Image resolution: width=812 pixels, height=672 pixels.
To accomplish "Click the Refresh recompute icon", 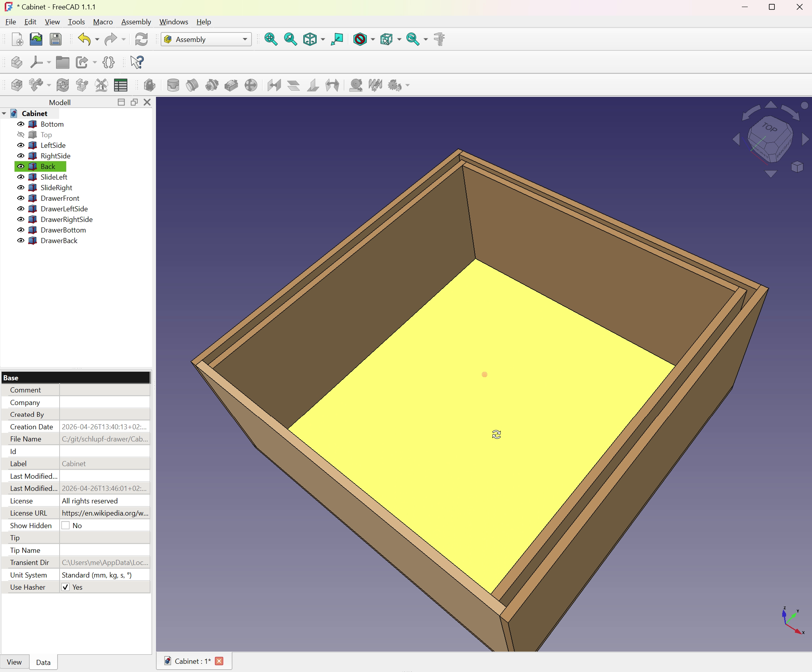I will click(x=141, y=39).
